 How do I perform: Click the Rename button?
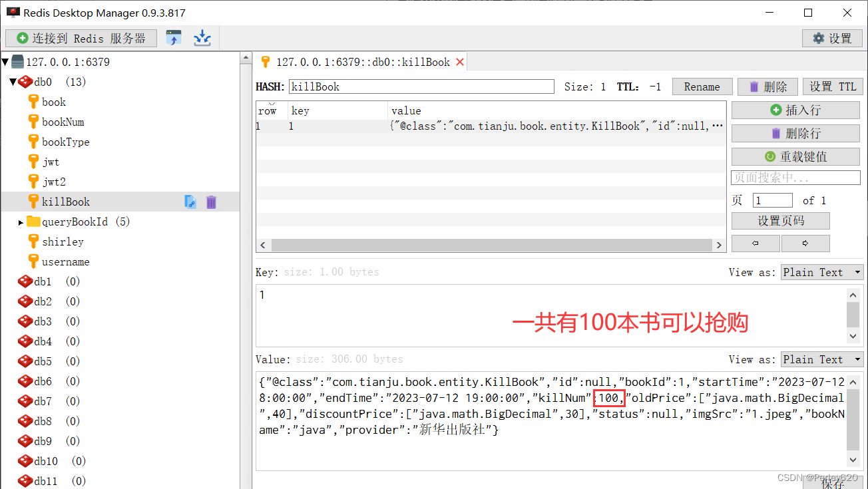702,86
